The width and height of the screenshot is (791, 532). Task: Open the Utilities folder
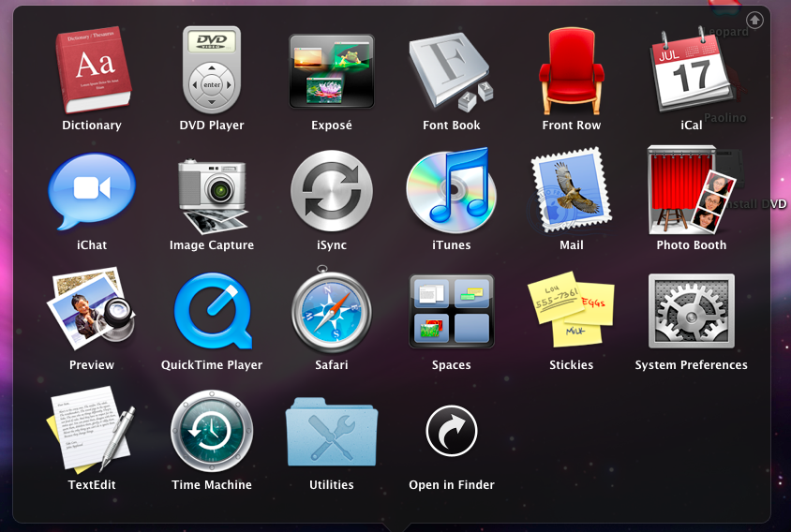[332, 432]
